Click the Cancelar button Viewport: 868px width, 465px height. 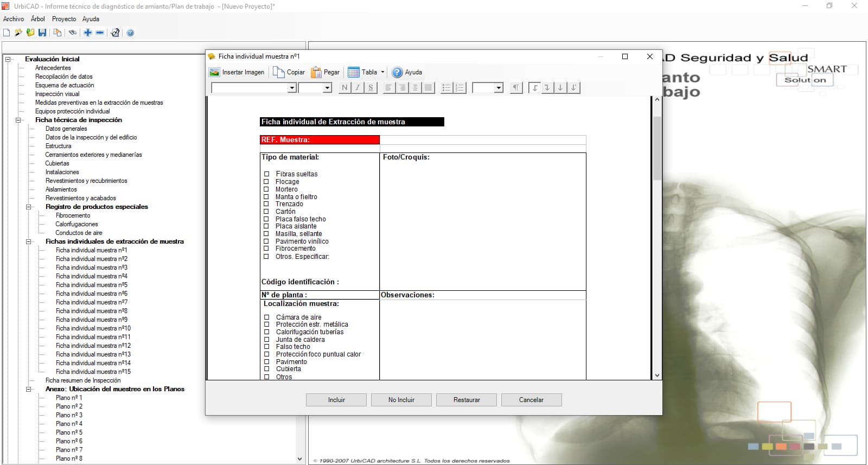(532, 400)
